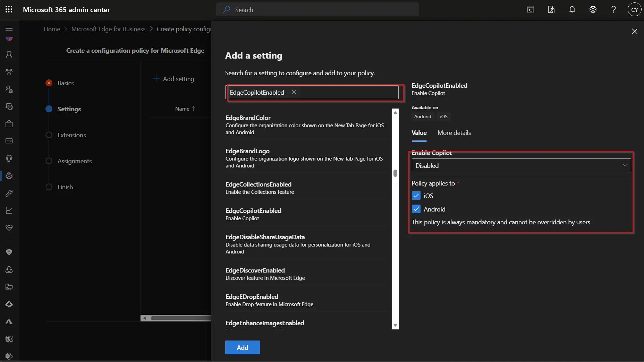644x362 pixels.
Task: Sort by the Name column header
Action: tap(182, 109)
